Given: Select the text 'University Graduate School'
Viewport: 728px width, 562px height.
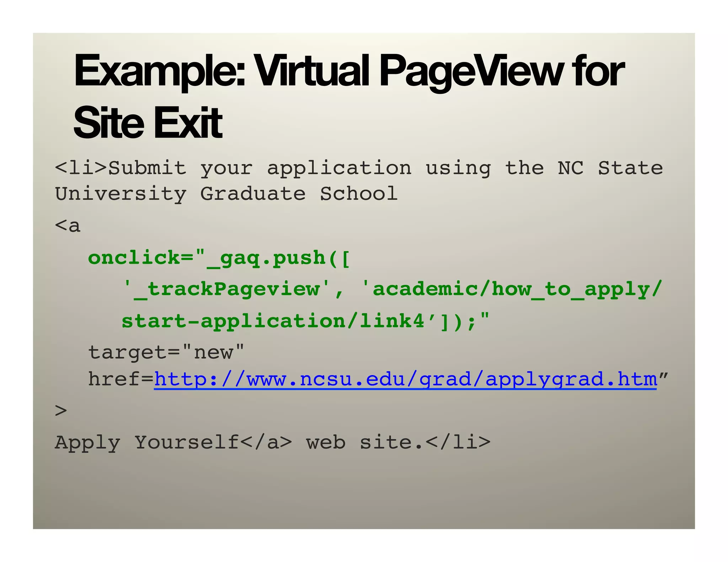Looking at the screenshot, I should 226,194.
